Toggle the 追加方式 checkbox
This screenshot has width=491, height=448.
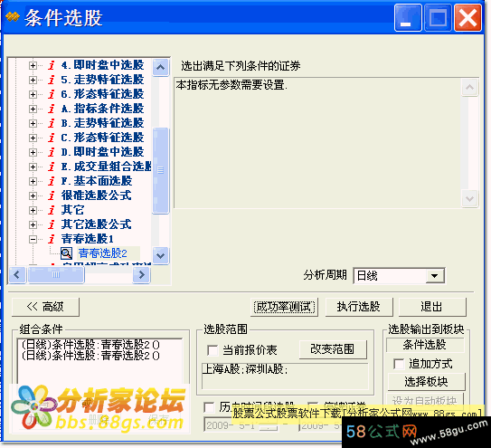tap(399, 364)
